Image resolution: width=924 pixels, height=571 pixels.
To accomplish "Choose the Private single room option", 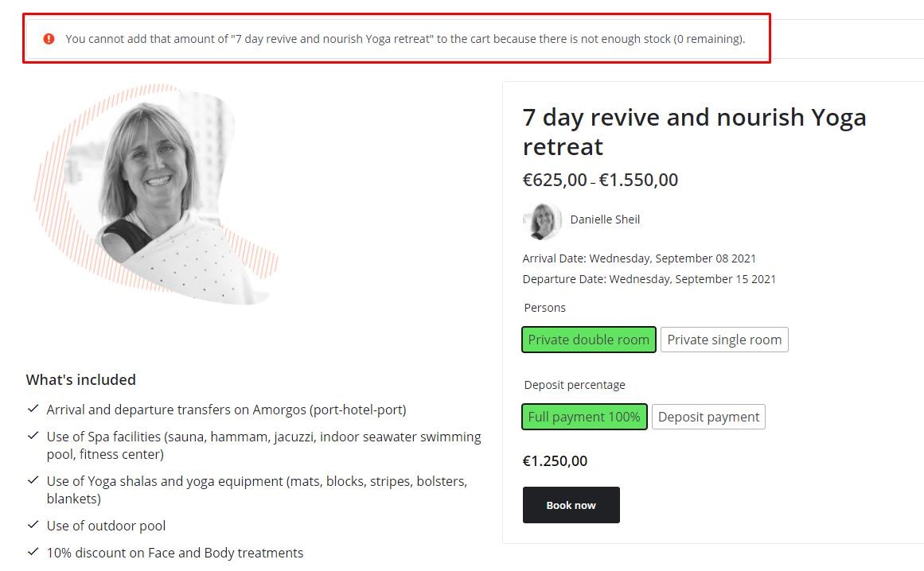I will (x=724, y=340).
